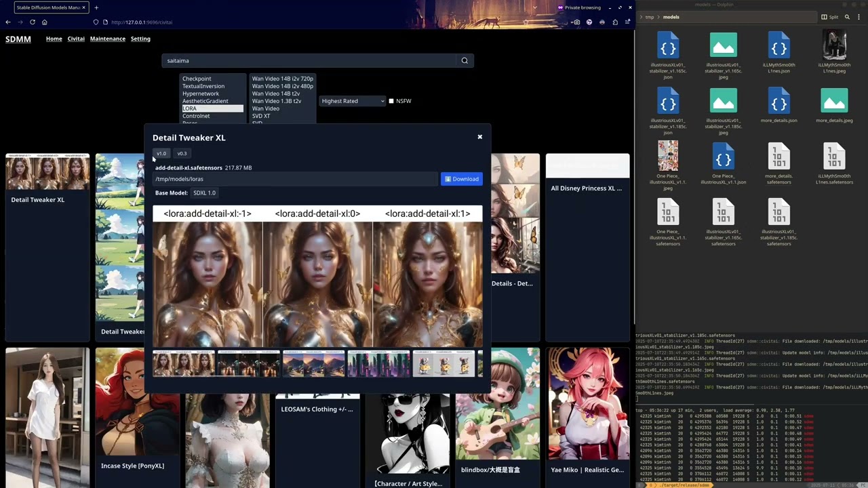
Task: Choose TextualInversion in model type list
Action: coord(212,86)
